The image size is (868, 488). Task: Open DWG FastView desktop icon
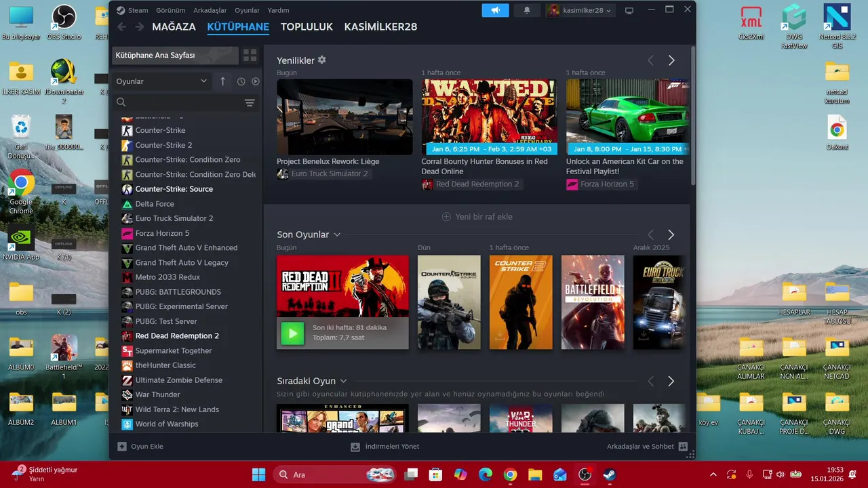click(794, 27)
